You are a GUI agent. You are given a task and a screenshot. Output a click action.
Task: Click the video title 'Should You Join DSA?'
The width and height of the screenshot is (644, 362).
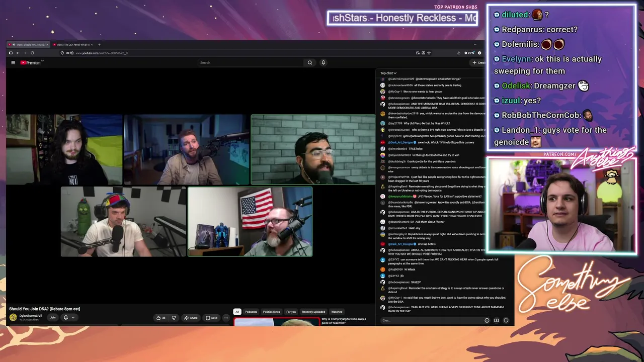click(x=44, y=309)
